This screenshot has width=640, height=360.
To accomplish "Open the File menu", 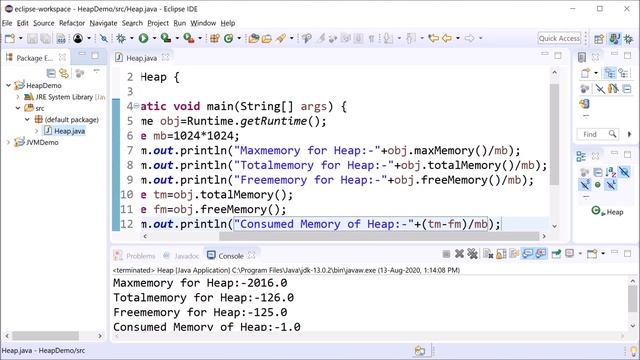I will pyautogui.click(x=7, y=23).
